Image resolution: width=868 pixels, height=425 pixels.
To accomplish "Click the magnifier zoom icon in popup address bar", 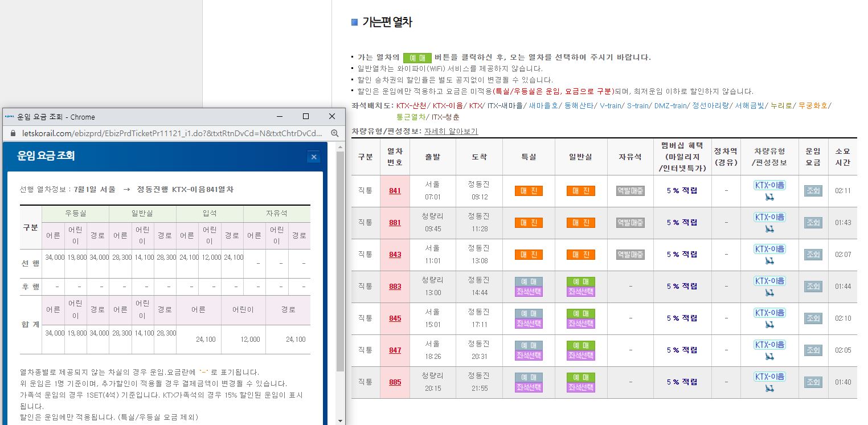I will tap(335, 133).
